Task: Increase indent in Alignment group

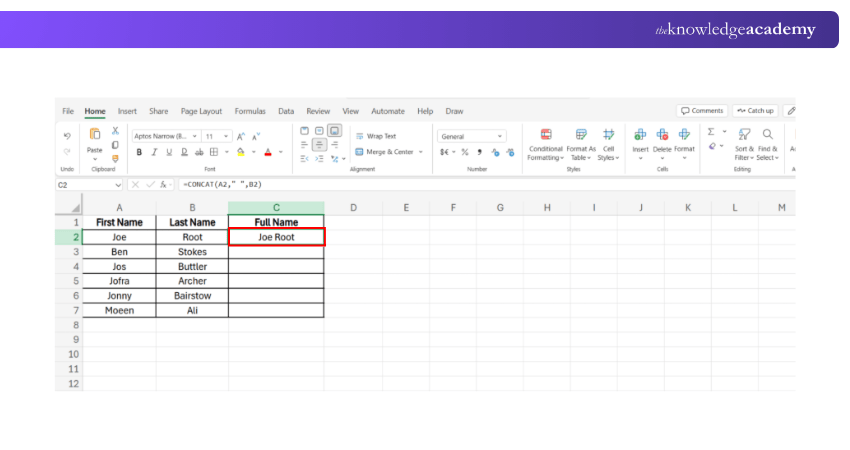Action: 319,159
